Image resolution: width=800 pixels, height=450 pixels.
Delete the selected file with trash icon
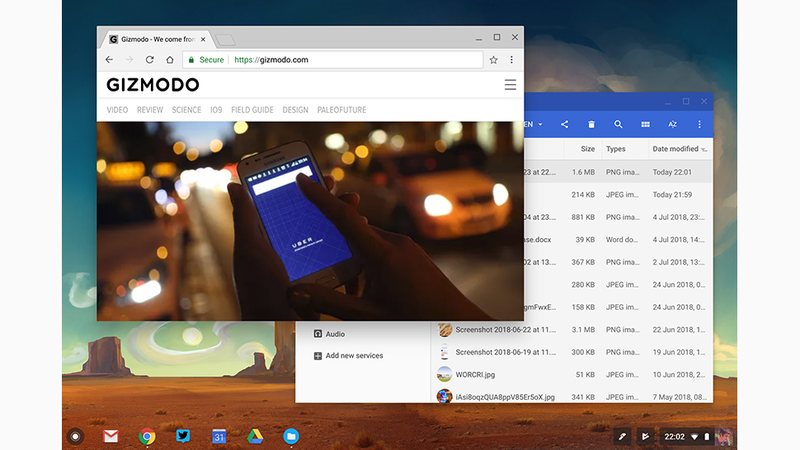591,124
